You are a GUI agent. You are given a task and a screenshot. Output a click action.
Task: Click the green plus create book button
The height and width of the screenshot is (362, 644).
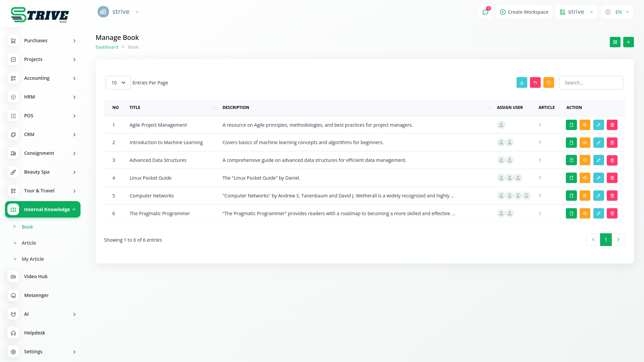pyautogui.click(x=628, y=42)
